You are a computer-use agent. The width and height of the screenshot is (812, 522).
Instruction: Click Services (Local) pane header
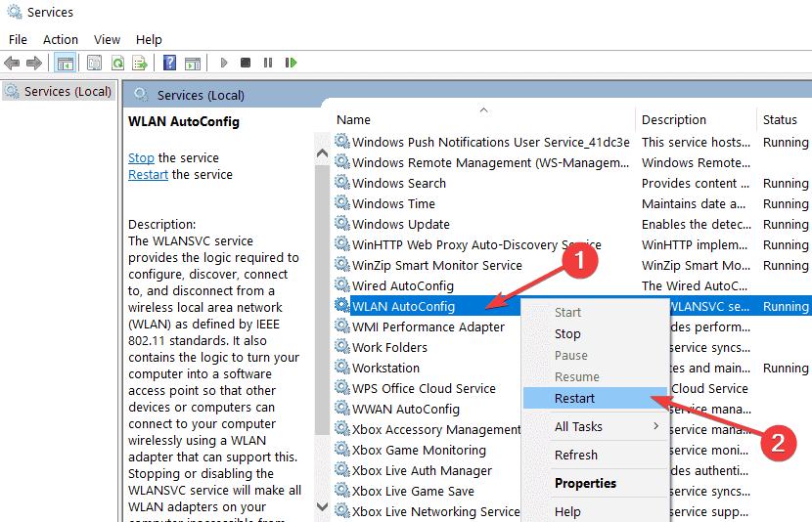(x=201, y=95)
